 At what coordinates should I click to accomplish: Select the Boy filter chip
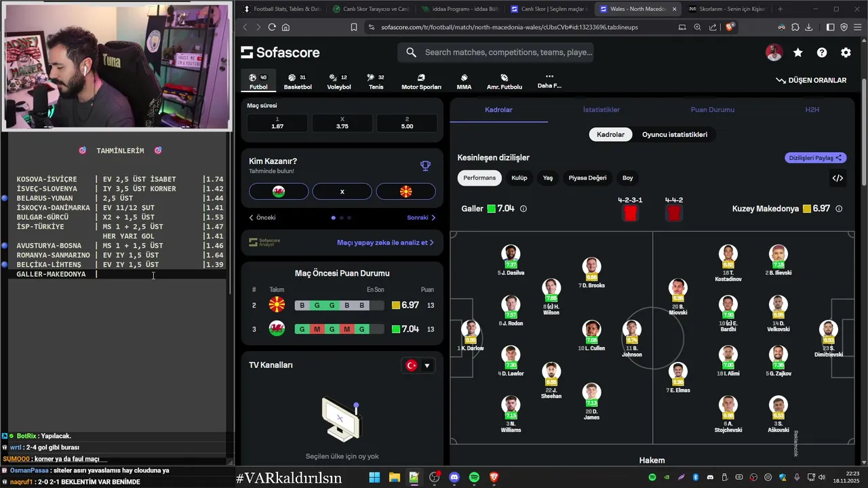[x=628, y=178]
